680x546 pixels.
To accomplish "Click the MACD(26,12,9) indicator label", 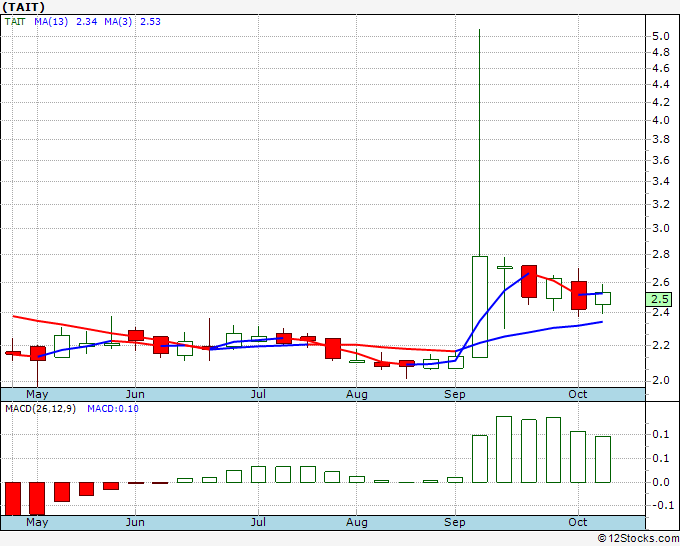I will (41, 409).
